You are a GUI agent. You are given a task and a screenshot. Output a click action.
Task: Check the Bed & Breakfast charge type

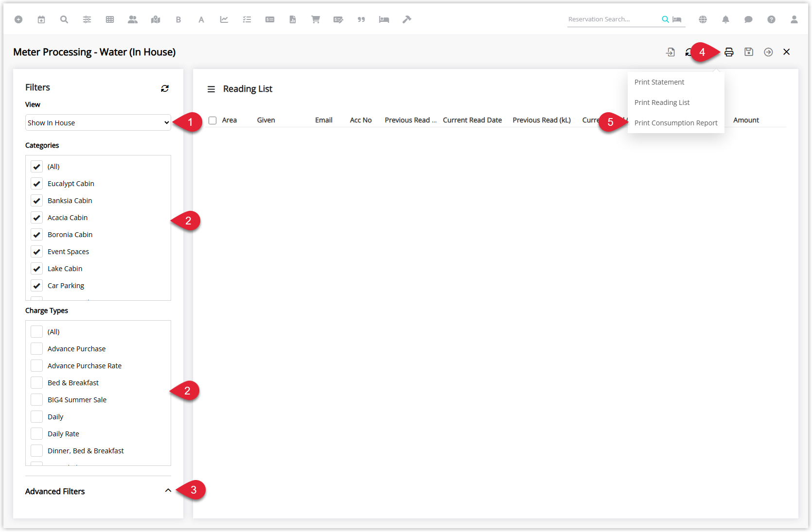coord(37,383)
